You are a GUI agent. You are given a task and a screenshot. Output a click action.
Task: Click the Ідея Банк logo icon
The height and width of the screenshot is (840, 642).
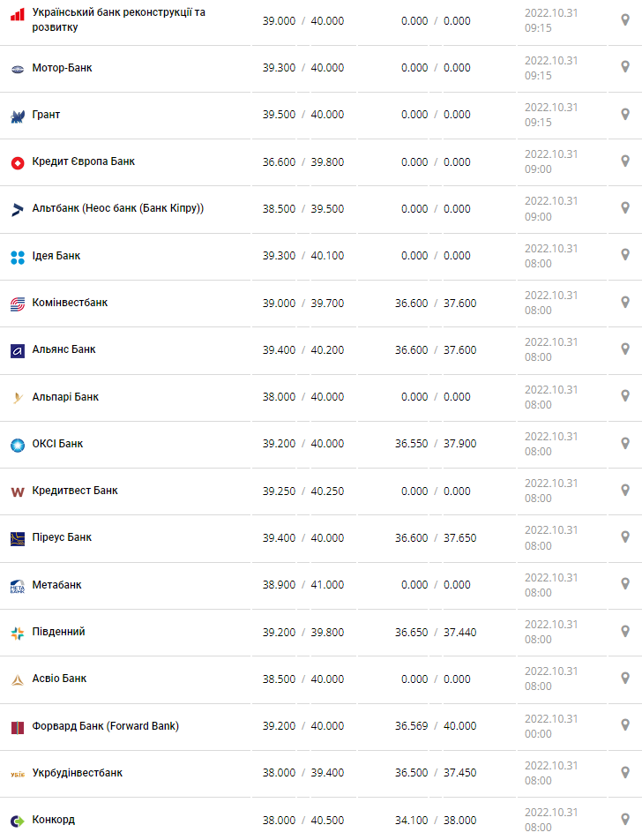tap(18, 257)
